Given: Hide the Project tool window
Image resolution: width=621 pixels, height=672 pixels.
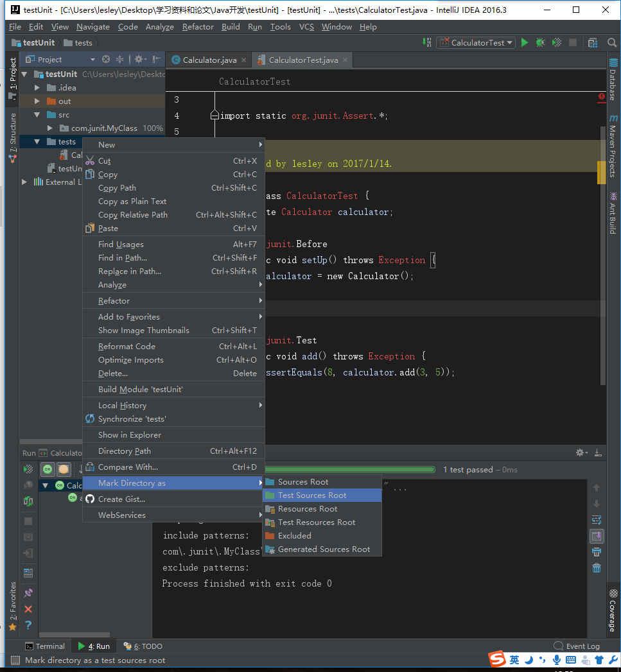Looking at the screenshot, I should [x=157, y=59].
